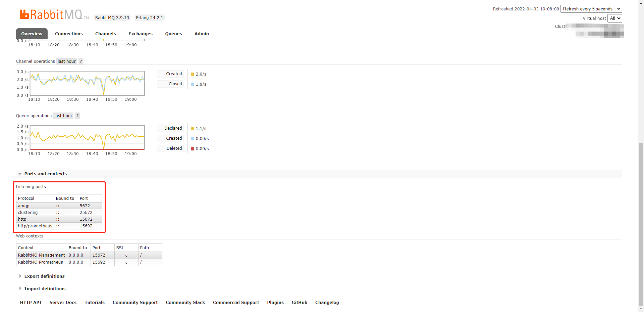Screen dimensions: 644x312
Task: Click the Channel Created legend label
Action: (170, 74)
